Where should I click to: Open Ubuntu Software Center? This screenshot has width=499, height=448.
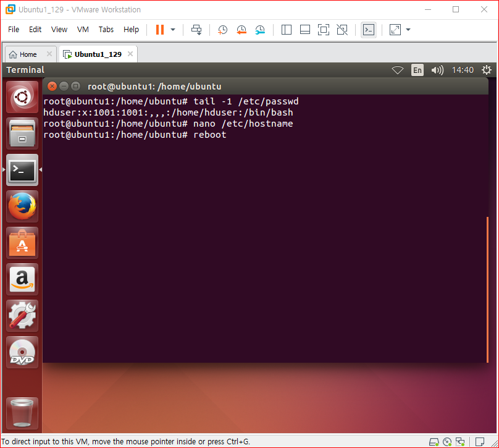pos(22,243)
